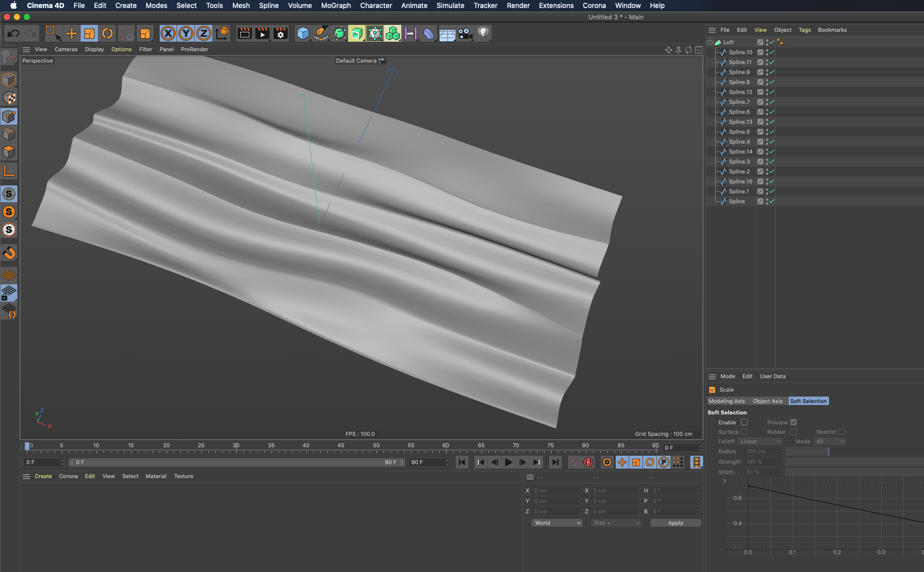Click the Radius slider

coord(853,451)
